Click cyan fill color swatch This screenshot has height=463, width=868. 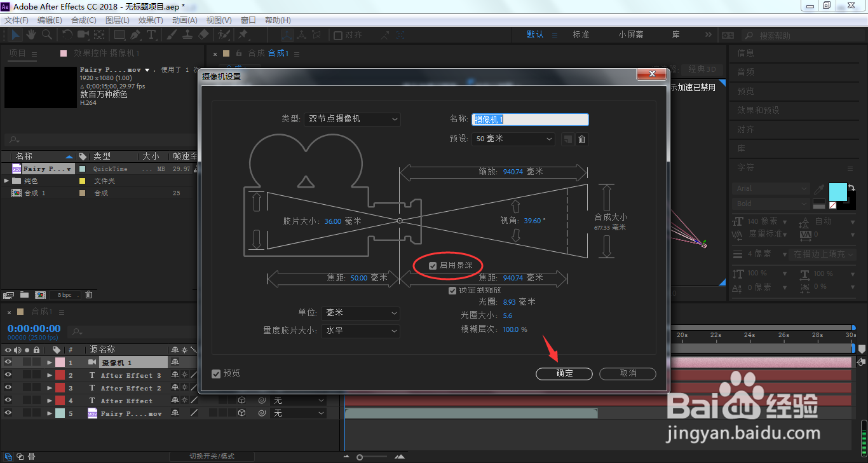(837, 192)
